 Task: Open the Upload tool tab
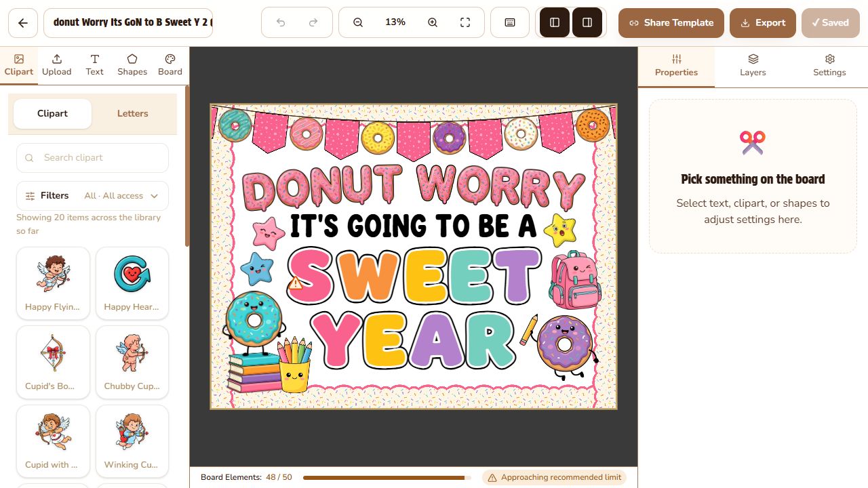[57, 65]
